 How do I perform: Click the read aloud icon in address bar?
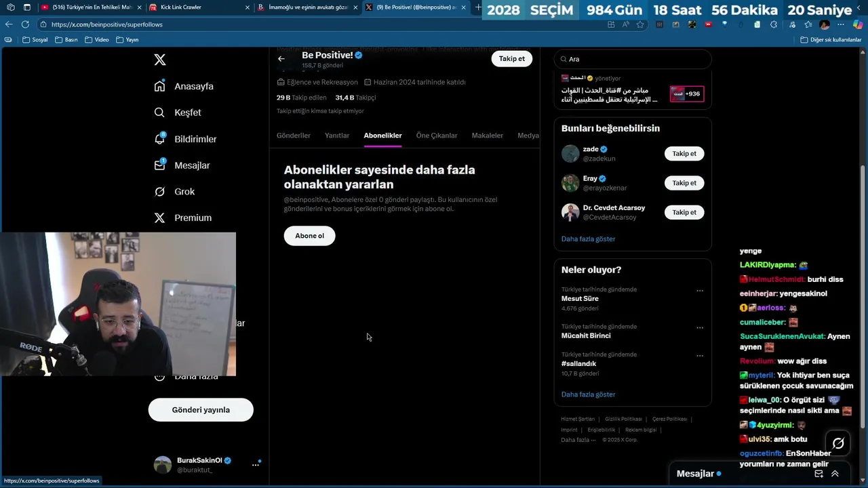(x=626, y=24)
